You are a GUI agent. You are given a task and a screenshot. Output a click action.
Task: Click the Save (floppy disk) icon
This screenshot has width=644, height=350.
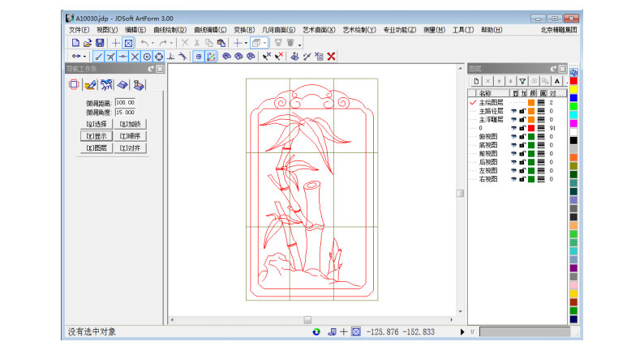[100, 42]
